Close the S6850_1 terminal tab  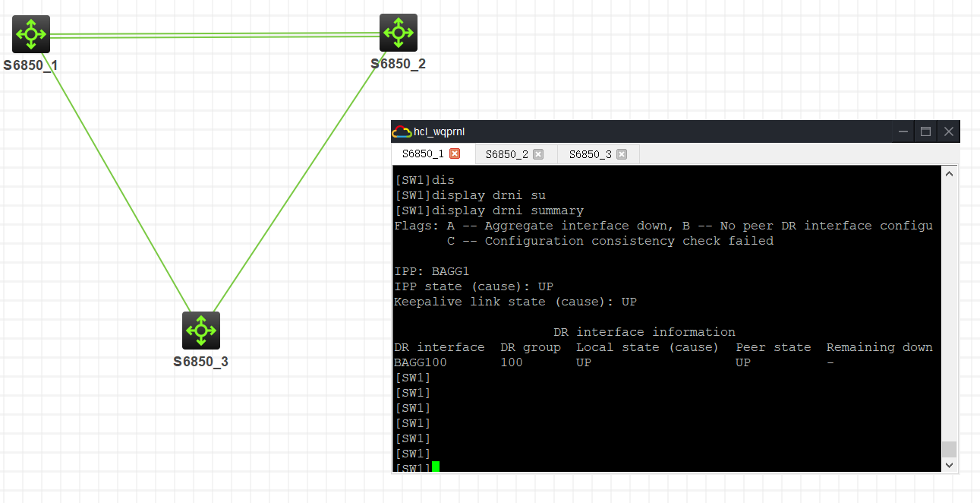[x=455, y=153]
